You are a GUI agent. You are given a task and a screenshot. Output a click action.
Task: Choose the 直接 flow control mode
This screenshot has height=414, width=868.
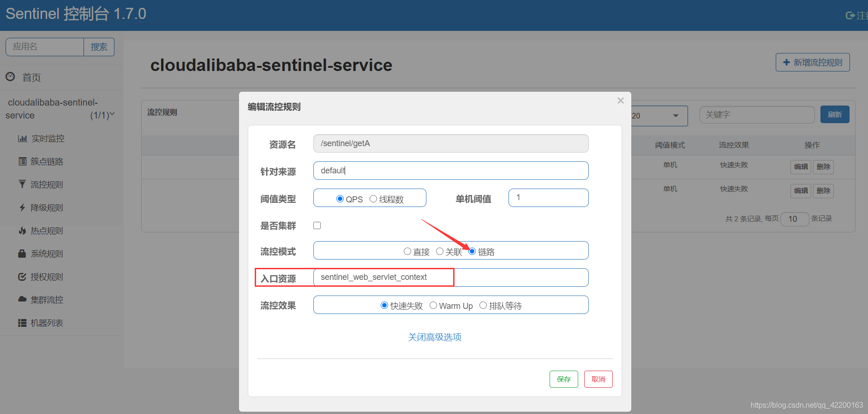click(x=407, y=251)
